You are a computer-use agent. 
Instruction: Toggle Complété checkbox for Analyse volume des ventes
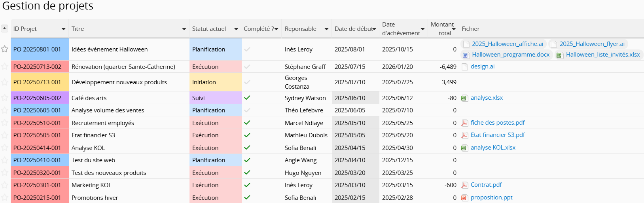click(247, 110)
